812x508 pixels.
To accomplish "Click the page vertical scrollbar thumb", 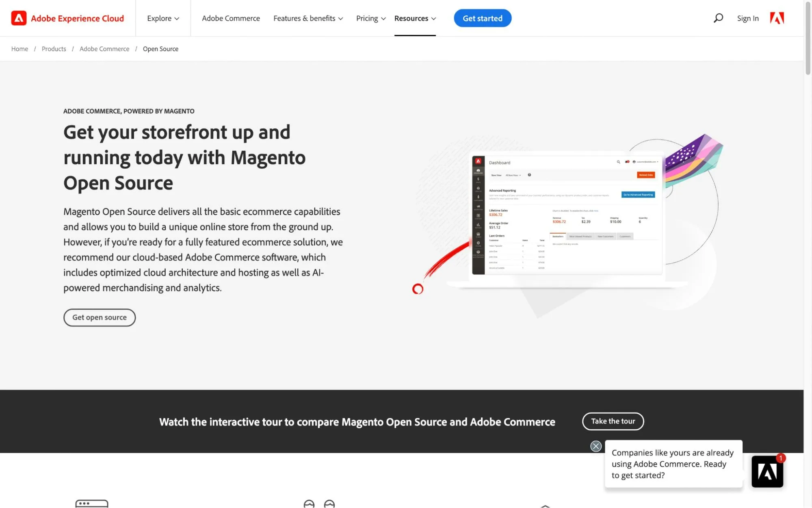I will click(808, 39).
